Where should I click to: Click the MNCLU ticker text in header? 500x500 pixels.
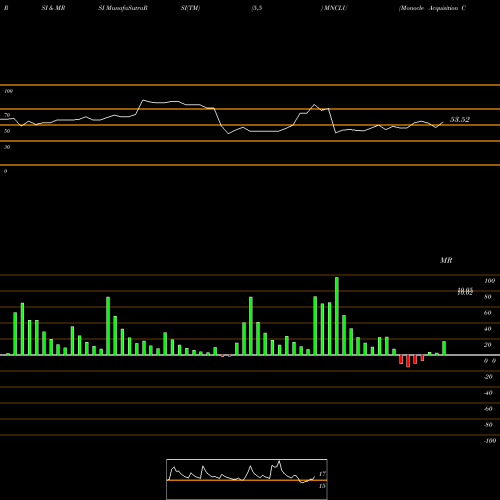click(x=336, y=8)
